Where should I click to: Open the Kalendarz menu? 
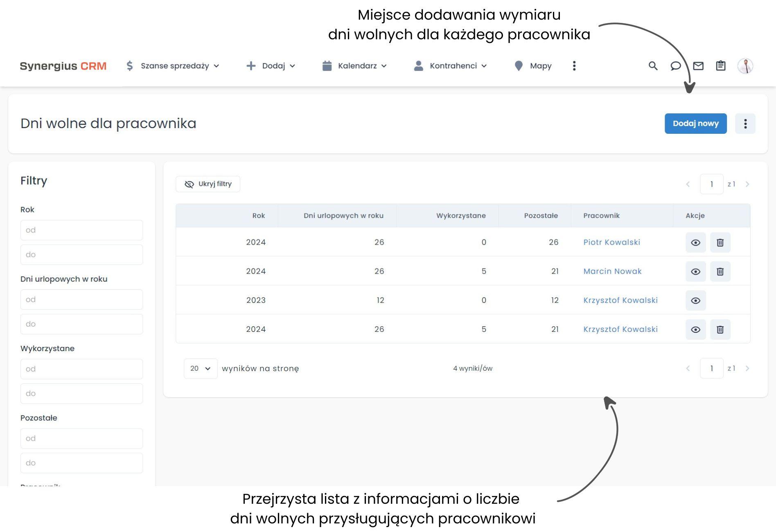point(354,66)
